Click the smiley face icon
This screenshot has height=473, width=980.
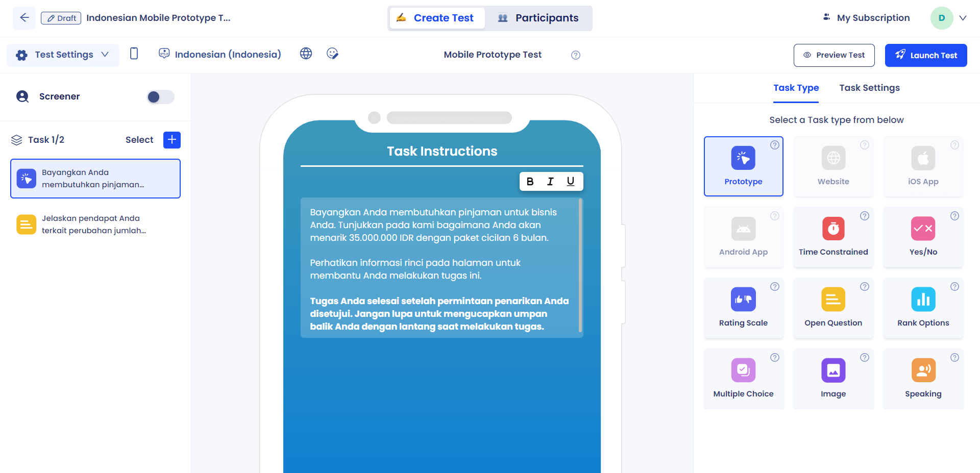coord(332,54)
